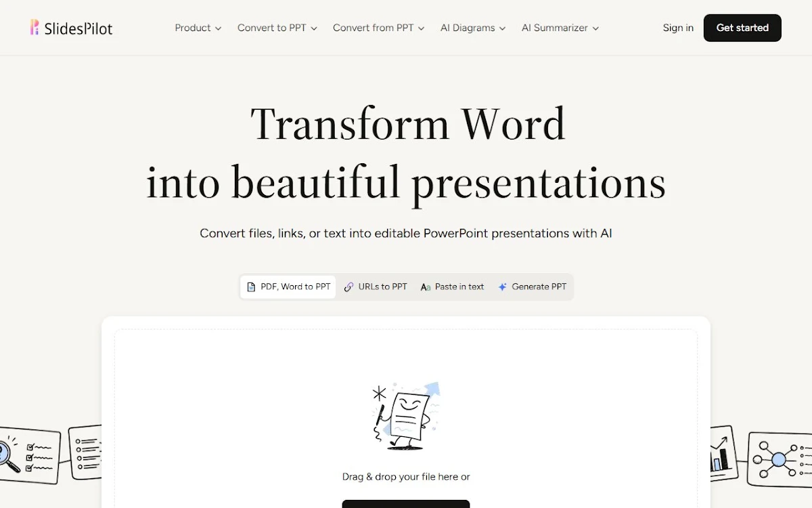Open the AI Diagrams menu
The image size is (812, 508).
473,28
